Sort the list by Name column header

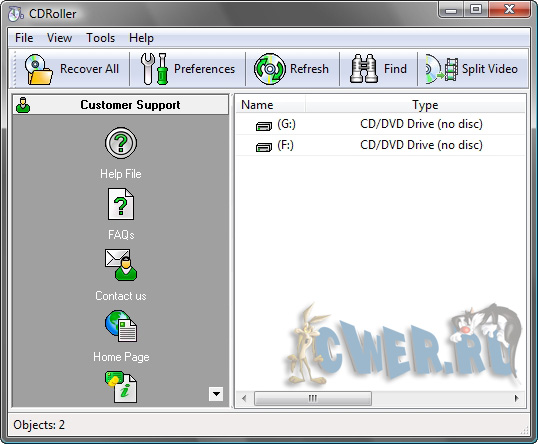tap(270, 105)
